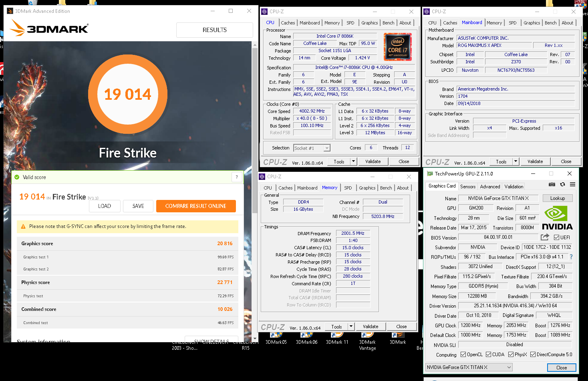Toggle the CUDA checkbox
This screenshot has width=588, height=381.
click(488, 354)
